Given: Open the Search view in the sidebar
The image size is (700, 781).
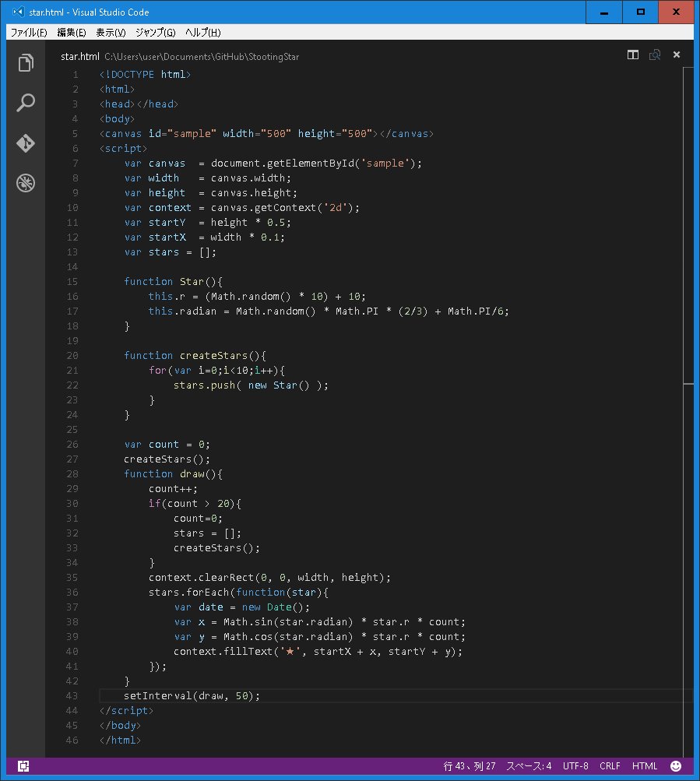Looking at the screenshot, I should tap(26, 103).
